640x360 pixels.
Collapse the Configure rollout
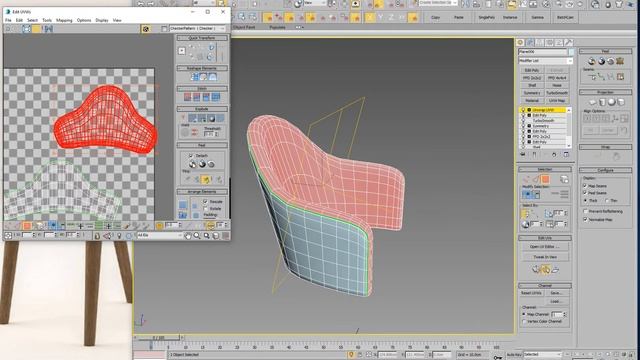click(605, 170)
